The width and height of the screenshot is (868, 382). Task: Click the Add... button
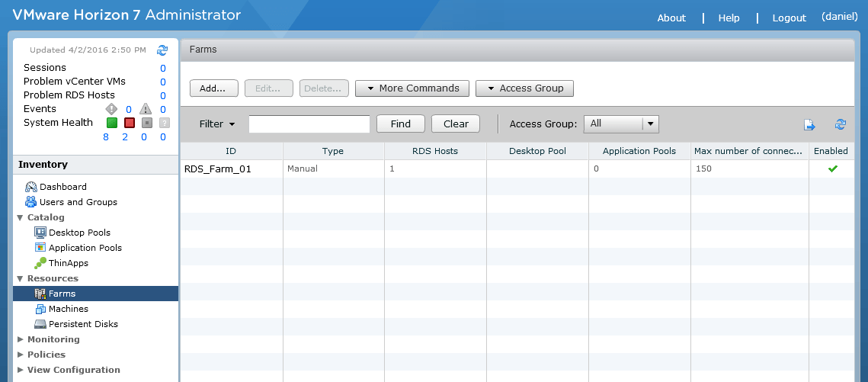[x=213, y=88]
